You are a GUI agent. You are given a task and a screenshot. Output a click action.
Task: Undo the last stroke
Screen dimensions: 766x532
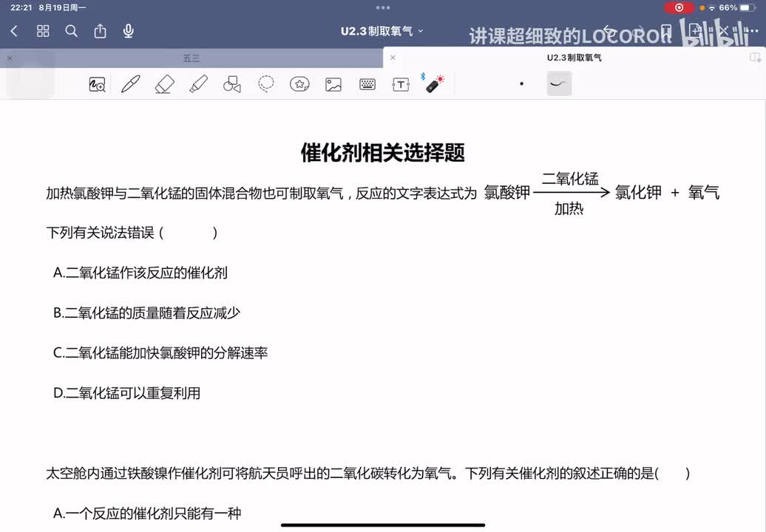[608, 31]
